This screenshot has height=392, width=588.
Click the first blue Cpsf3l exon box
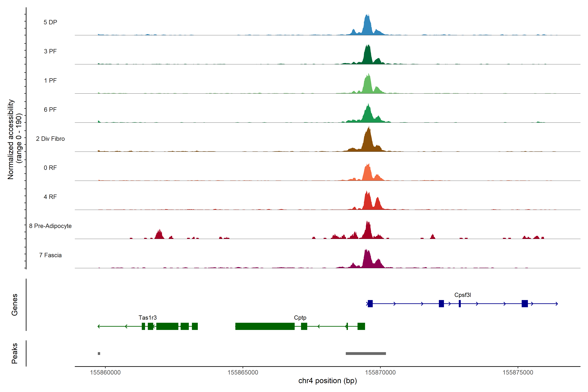click(x=370, y=303)
